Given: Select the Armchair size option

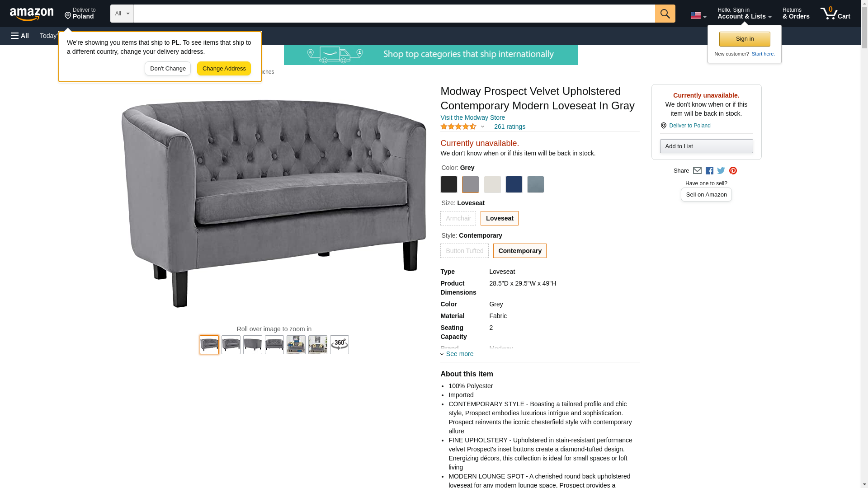Looking at the screenshot, I should coord(458,218).
